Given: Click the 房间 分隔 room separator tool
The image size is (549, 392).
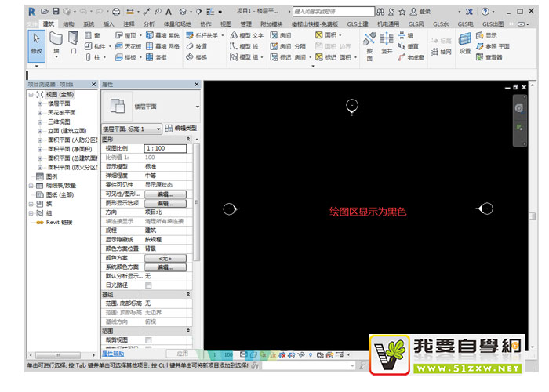Looking at the screenshot, I should [288, 46].
